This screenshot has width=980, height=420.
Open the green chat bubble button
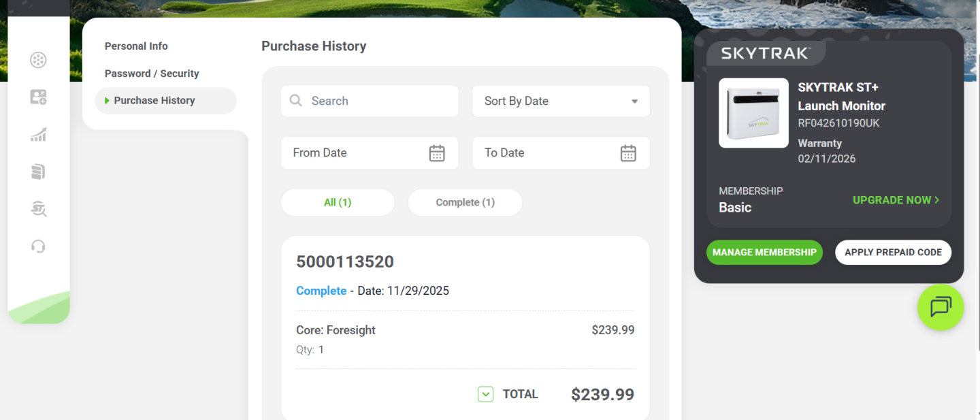click(x=941, y=307)
